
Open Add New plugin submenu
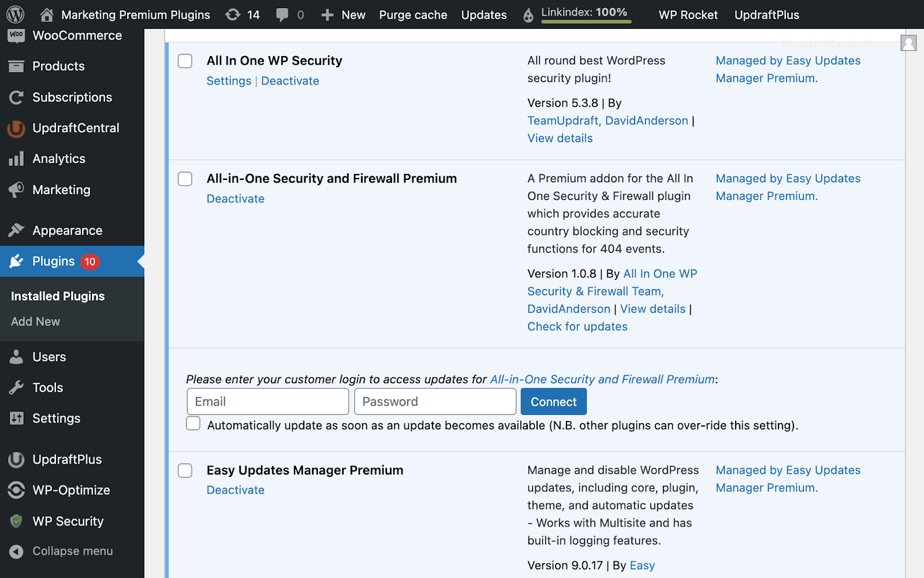click(x=35, y=321)
